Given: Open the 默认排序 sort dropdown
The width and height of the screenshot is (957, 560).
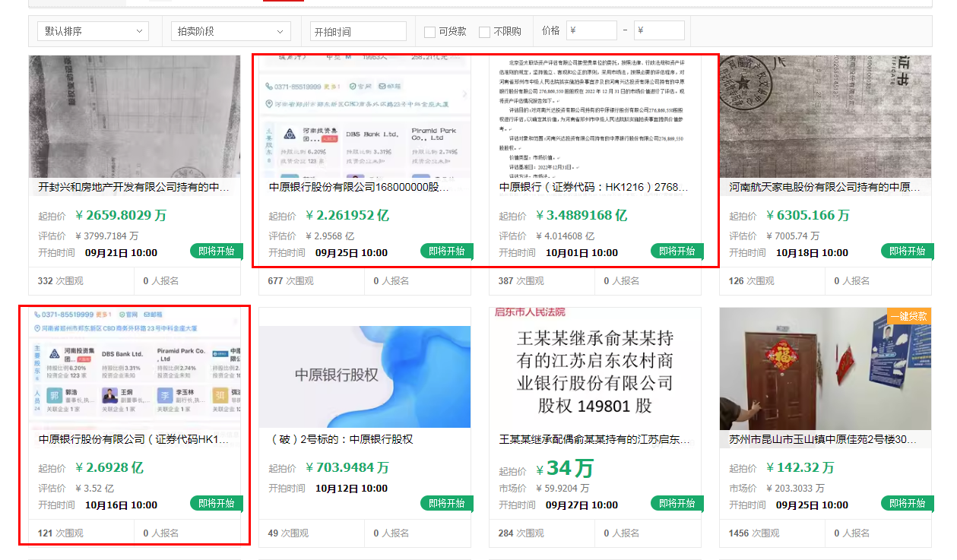Looking at the screenshot, I should [93, 31].
